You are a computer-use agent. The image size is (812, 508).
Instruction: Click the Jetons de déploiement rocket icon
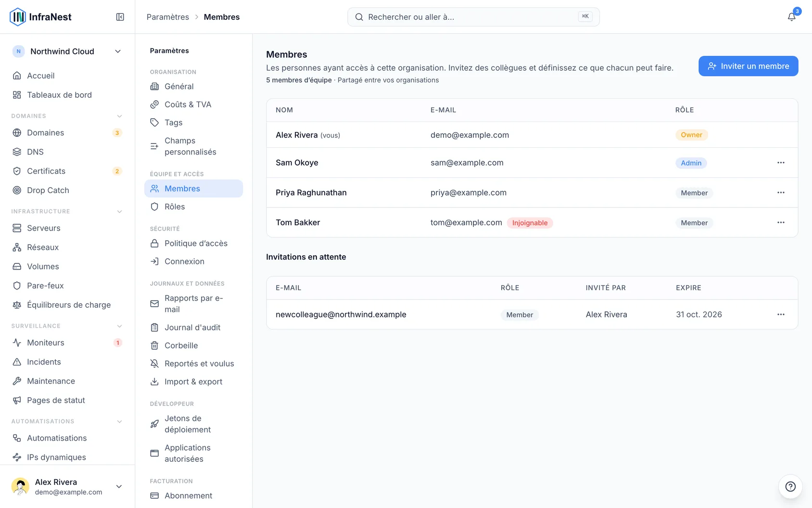tap(154, 424)
